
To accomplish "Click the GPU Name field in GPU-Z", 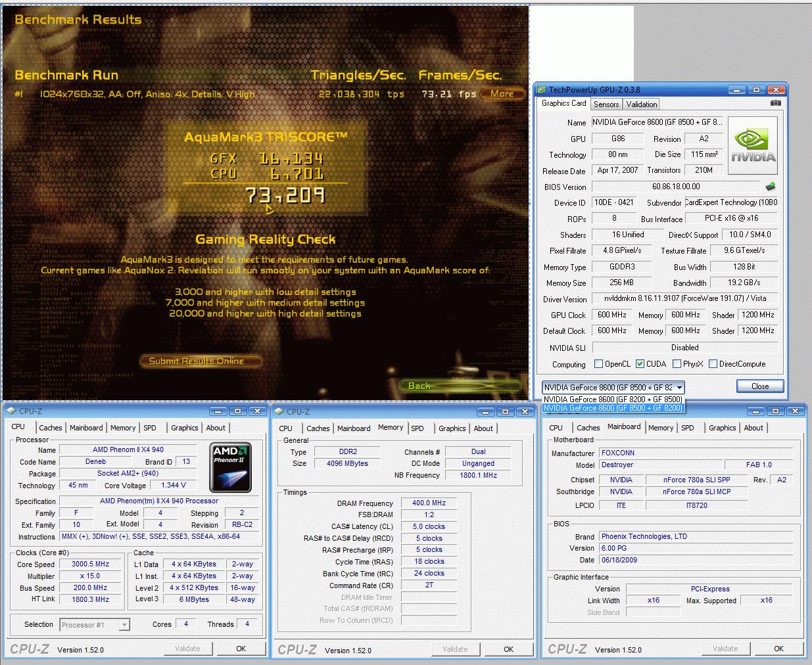I will click(x=657, y=122).
